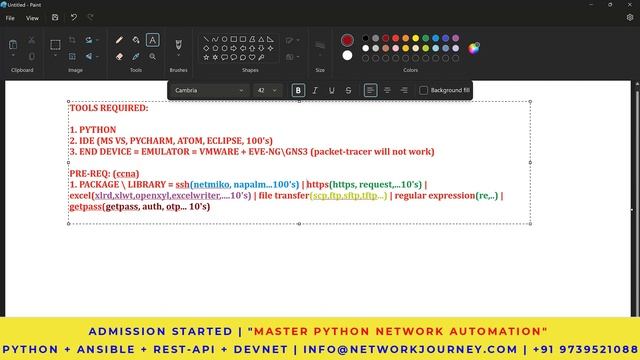Open the Rotate options dropdown arrow
The width and height of the screenshot is (640, 360).
[97, 40]
